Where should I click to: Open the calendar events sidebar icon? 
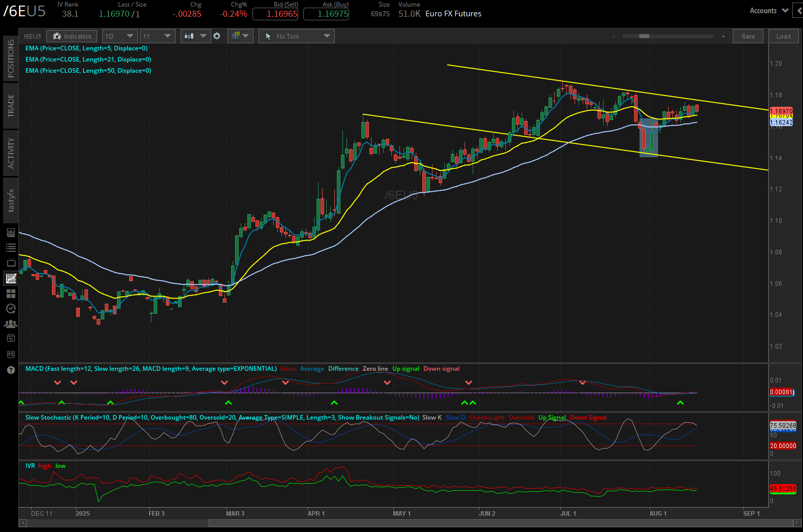(x=11, y=338)
